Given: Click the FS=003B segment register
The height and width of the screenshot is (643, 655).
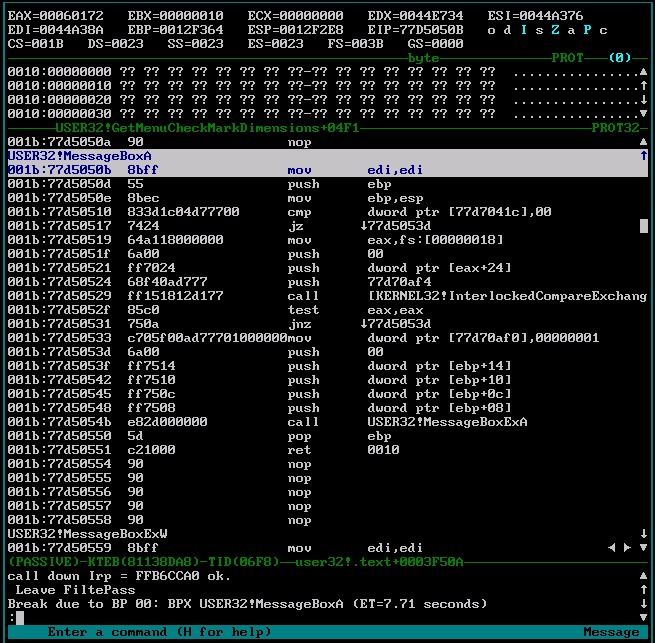Looking at the screenshot, I should (x=355, y=44).
